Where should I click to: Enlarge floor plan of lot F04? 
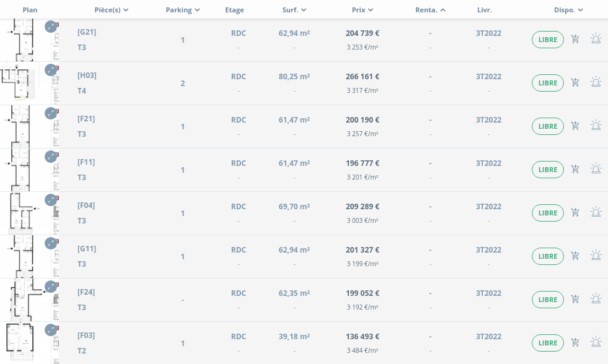click(x=51, y=200)
